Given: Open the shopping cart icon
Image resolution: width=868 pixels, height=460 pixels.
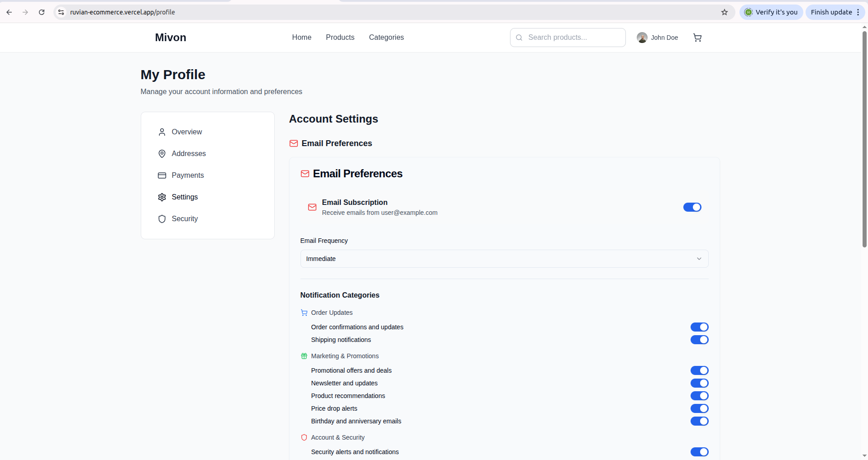Looking at the screenshot, I should [x=697, y=38].
